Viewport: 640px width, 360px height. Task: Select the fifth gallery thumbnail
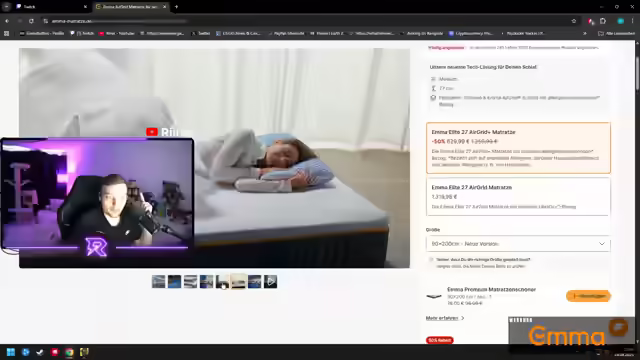[222, 281]
